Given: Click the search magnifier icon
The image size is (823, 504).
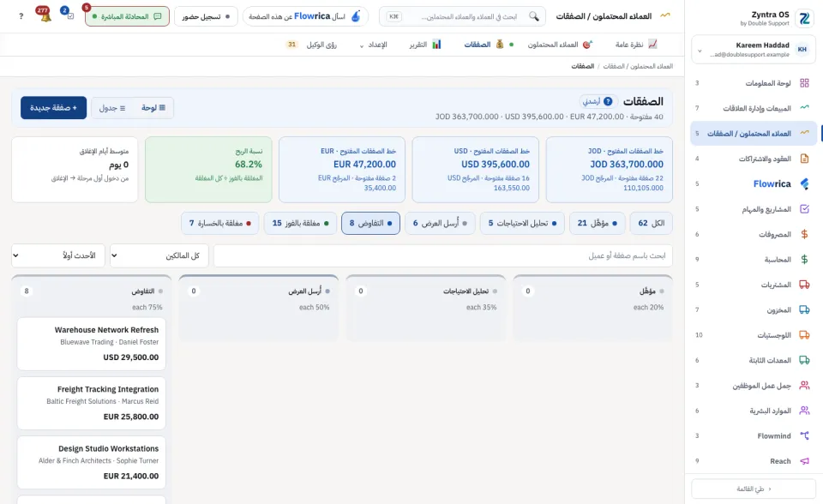Looking at the screenshot, I should [534, 16].
